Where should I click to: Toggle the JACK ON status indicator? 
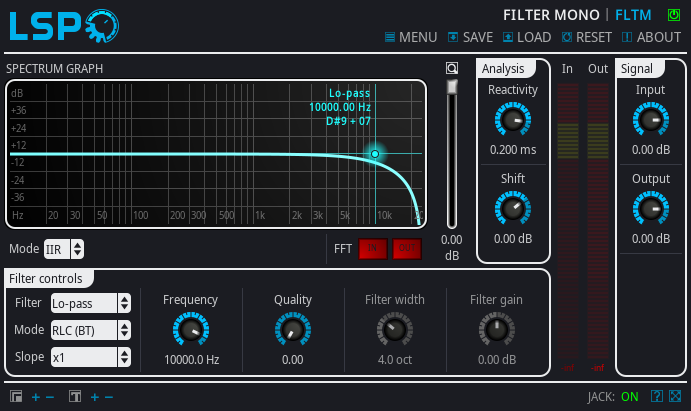pos(629,397)
